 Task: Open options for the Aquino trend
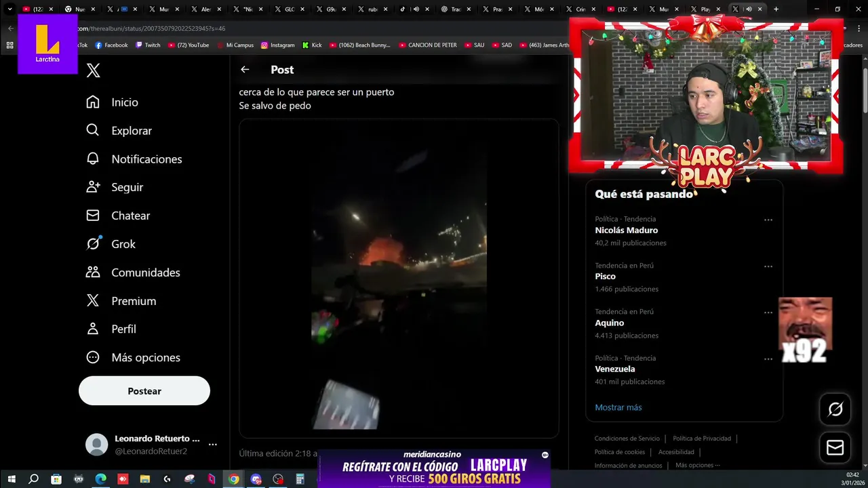coord(768,312)
